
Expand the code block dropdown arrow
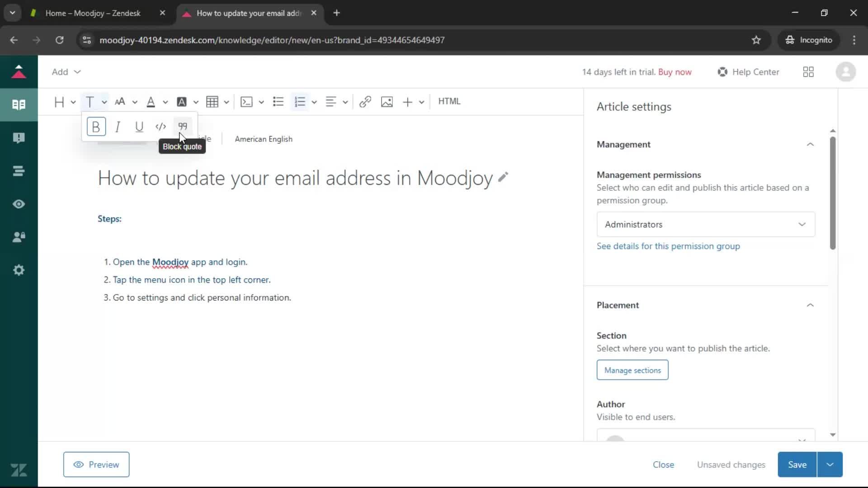[261, 102]
